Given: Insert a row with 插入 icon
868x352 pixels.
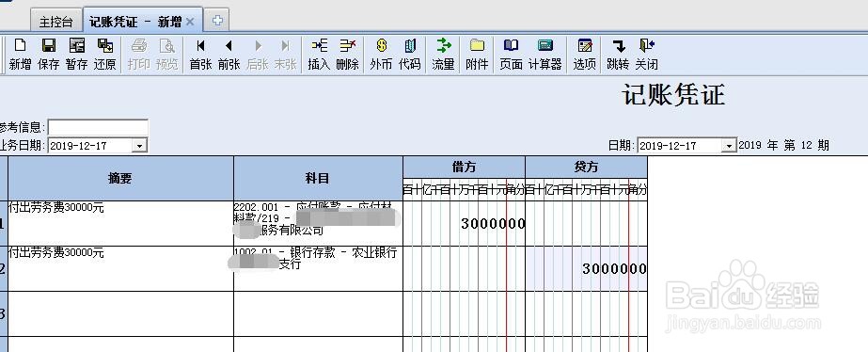Looking at the screenshot, I should click(x=319, y=54).
